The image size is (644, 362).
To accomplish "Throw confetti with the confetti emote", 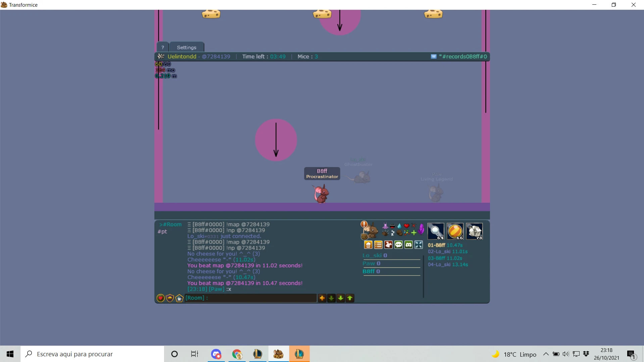I will [406, 233].
